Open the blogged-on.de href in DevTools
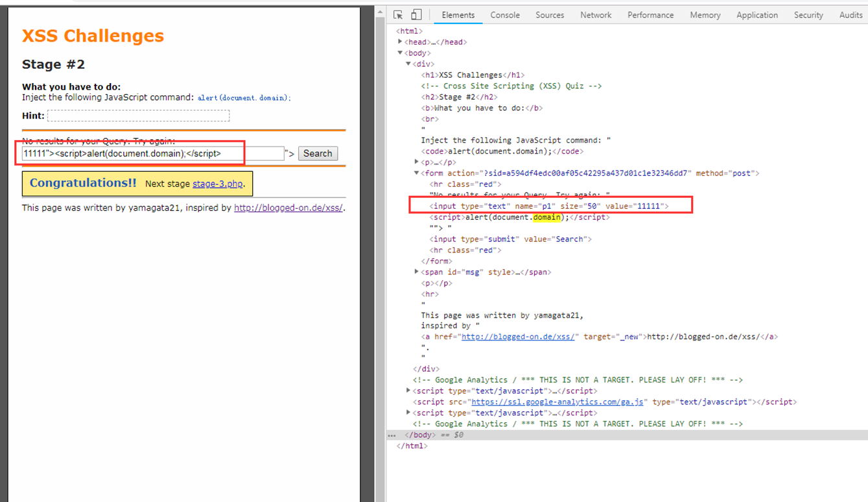The height and width of the screenshot is (502, 868). click(518, 337)
